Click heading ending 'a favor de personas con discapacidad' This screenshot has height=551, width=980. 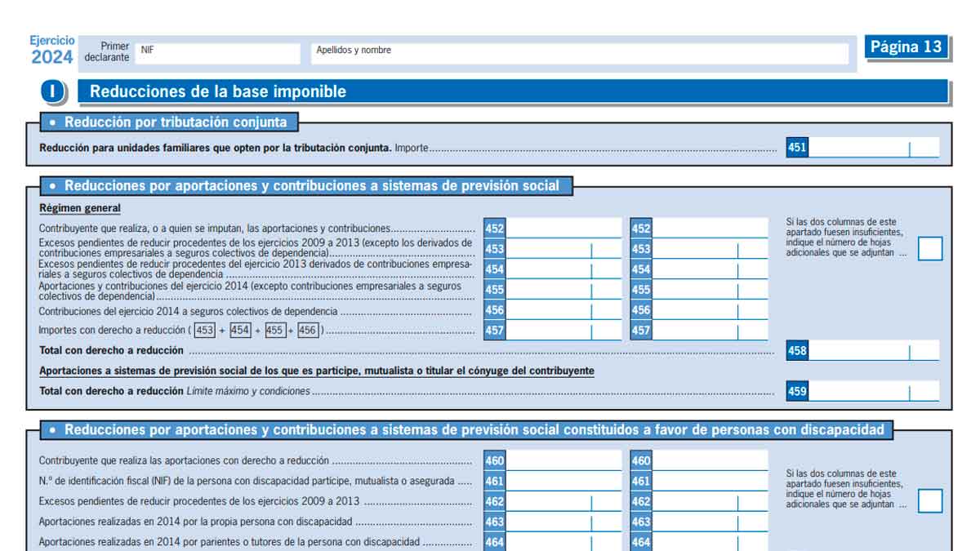coord(466,429)
